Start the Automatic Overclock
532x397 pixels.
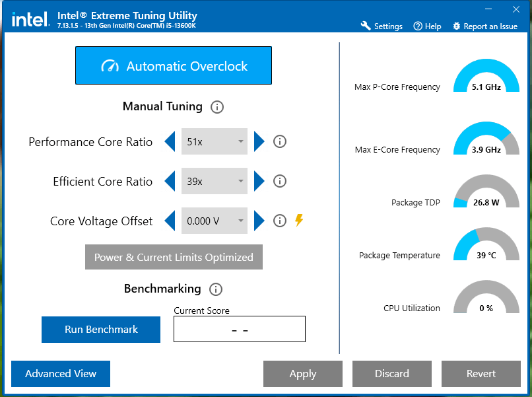pyautogui.click(x=174, y=65)
